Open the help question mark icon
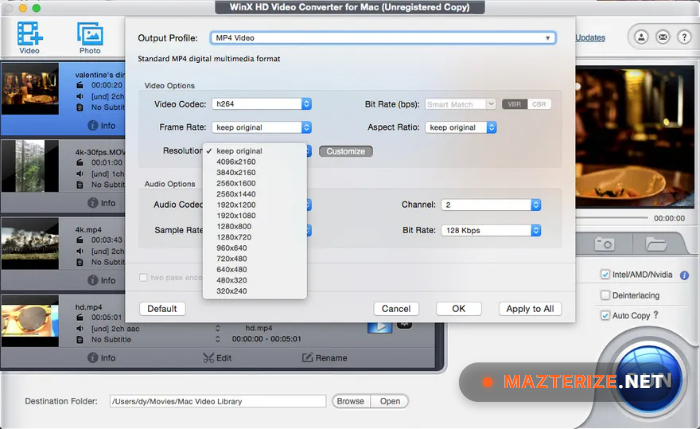 (x=684, y=37)
